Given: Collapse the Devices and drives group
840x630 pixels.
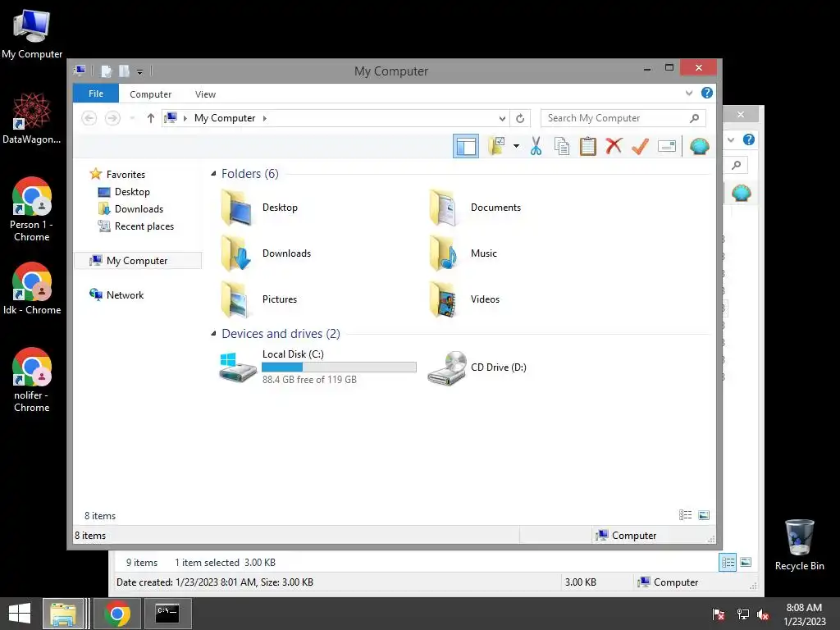Looking at the screenshot, I should [214, 334].
